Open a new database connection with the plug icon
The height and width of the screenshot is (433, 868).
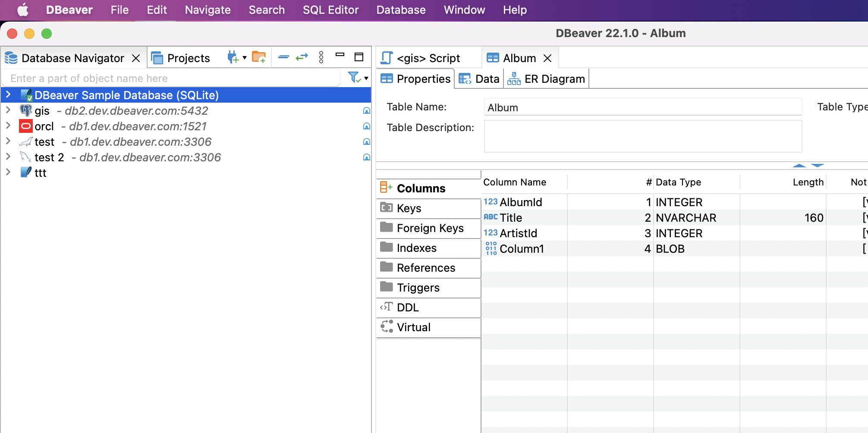click(x=233, y=56)
